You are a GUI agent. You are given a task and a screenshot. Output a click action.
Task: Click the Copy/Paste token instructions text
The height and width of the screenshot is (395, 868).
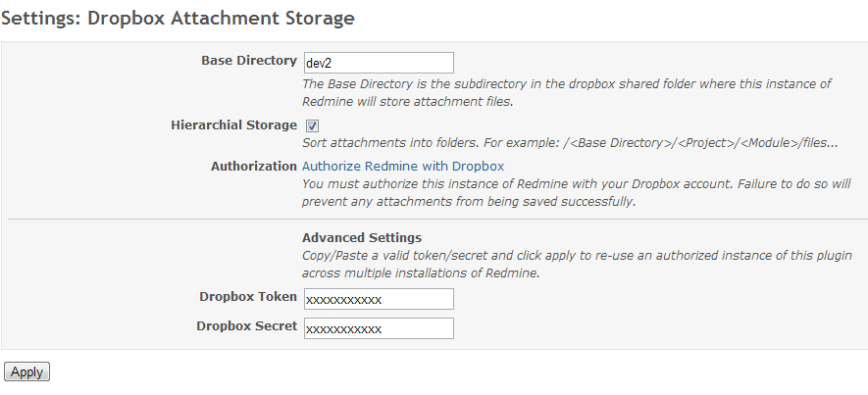(x=567, y=255)
